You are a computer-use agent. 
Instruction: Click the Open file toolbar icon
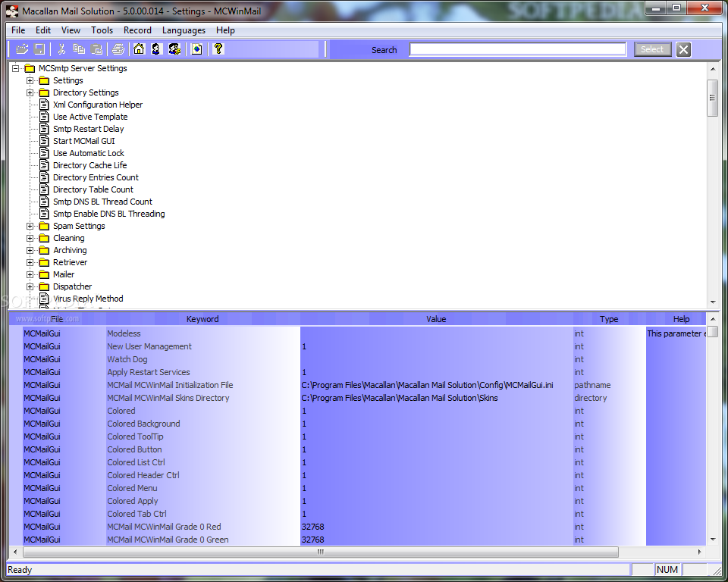point(22,48)
